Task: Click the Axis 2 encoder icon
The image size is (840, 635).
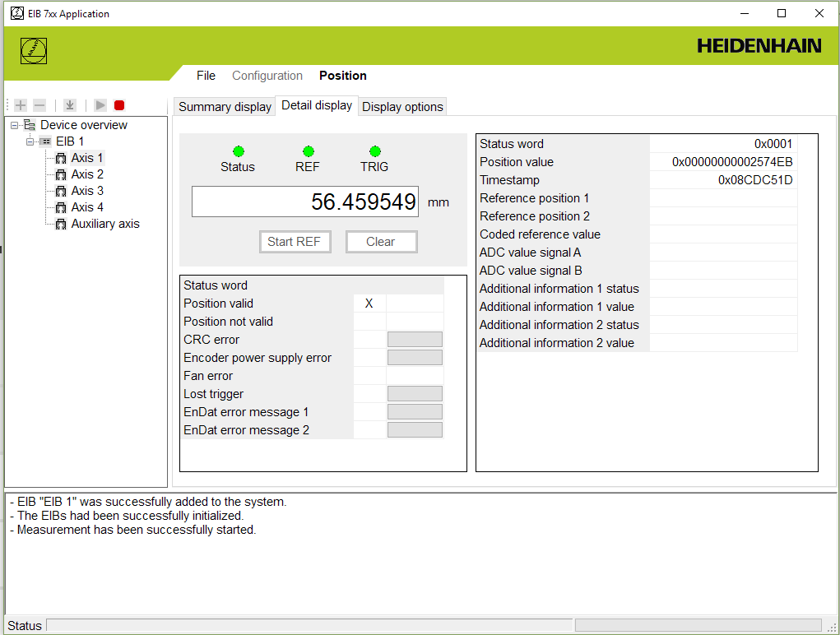Action: coord(61,174)
